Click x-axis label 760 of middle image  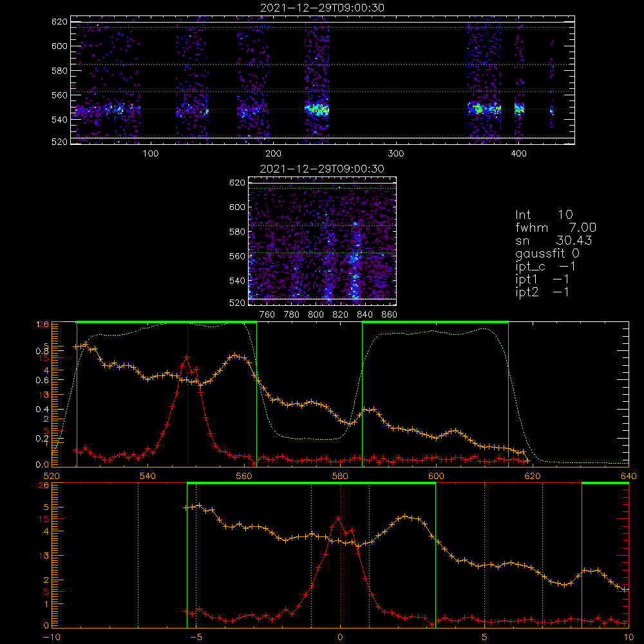[267, 314]
